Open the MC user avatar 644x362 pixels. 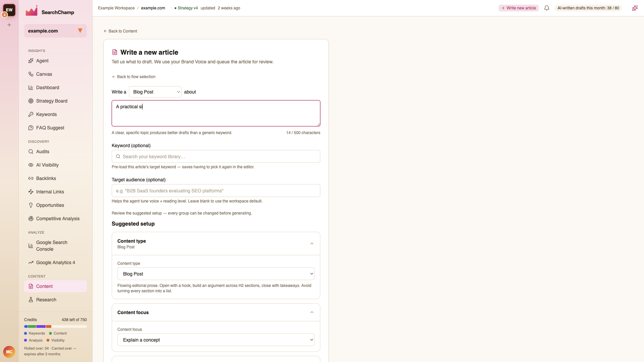tap(9, 352)
